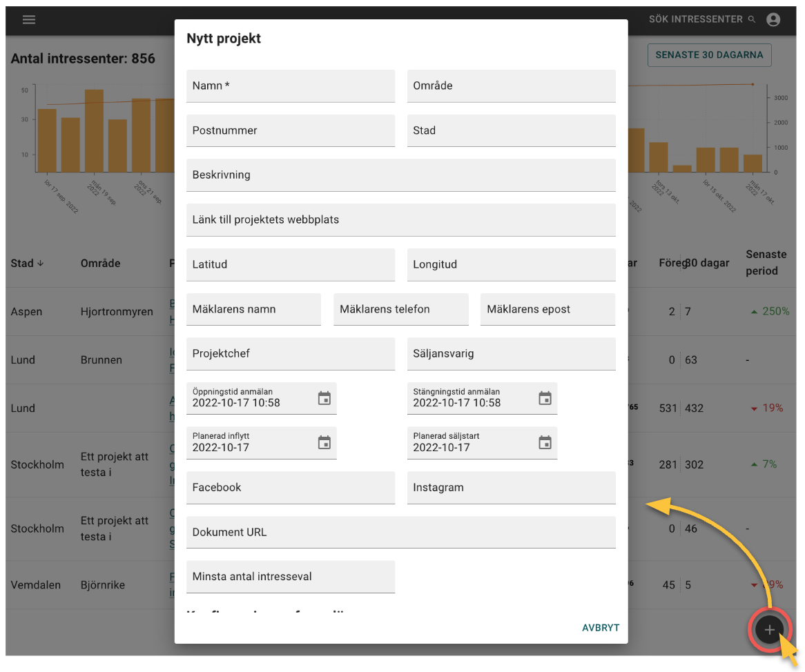The image size is (805, 672).
Task: Click the search magnifier icon
Action: [752, 19]
